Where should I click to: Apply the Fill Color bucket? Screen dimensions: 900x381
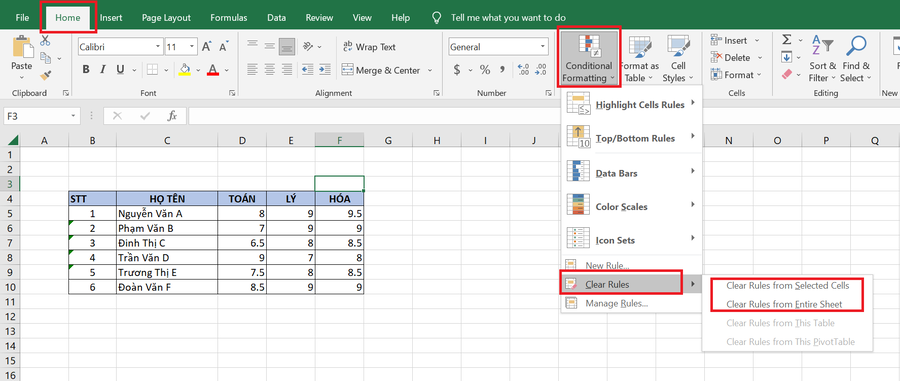(x=185, y=70)
